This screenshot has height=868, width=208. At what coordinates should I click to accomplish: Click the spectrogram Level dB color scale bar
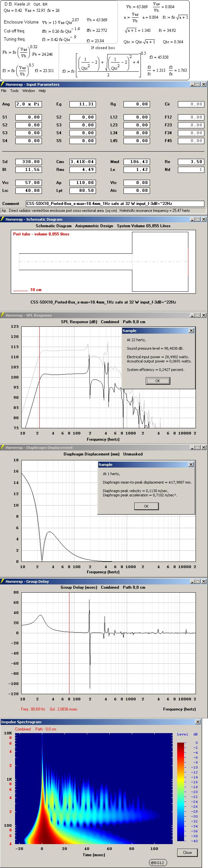(181, 791)
